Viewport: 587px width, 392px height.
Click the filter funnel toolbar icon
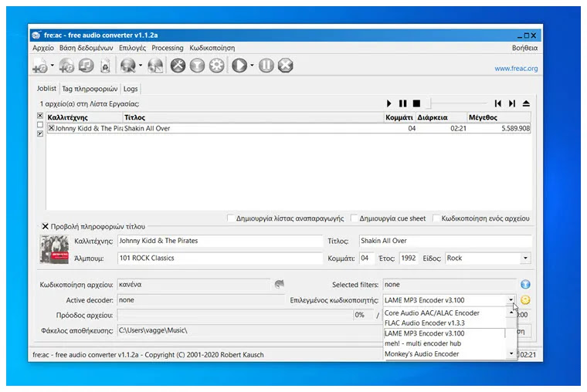[197, 66]
